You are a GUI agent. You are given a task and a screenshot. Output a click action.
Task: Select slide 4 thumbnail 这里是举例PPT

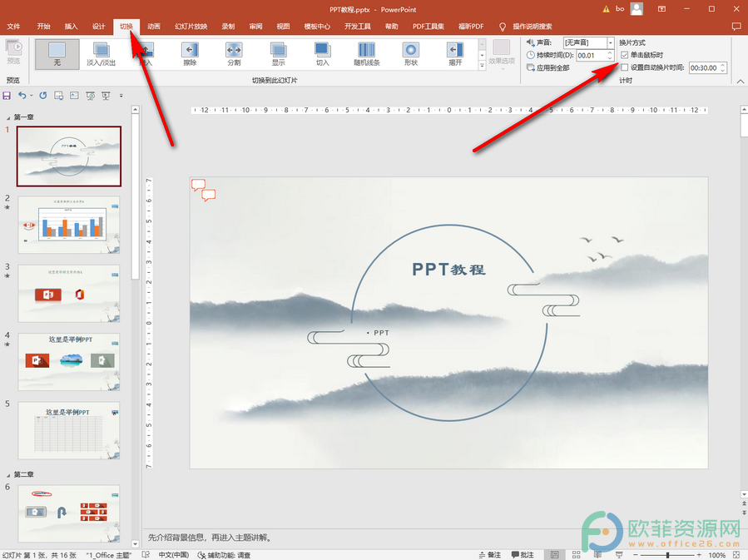[69, 362]
